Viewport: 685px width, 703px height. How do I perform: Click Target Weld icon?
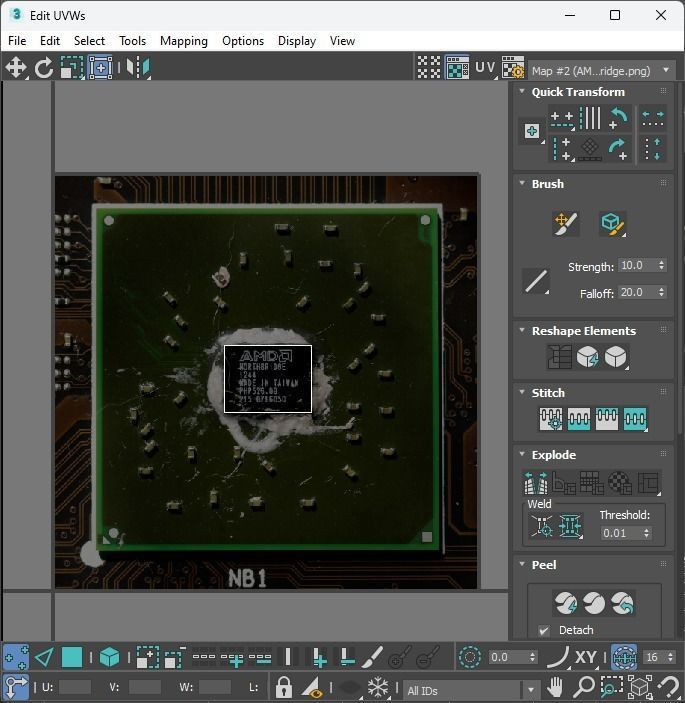coord(542,526)
